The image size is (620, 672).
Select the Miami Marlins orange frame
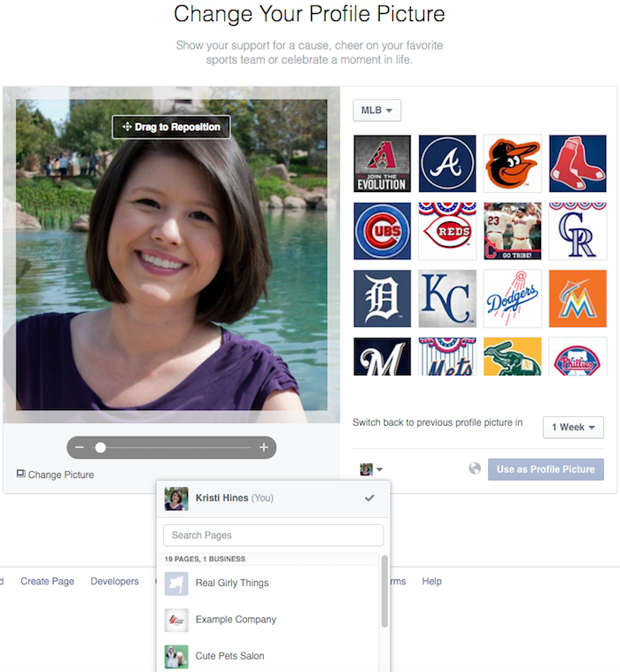tap(577, 298)
